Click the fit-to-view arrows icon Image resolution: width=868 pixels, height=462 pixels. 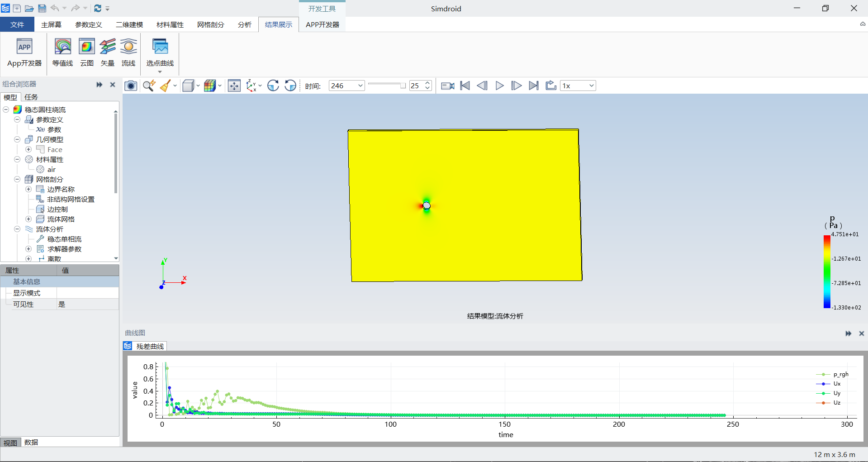(234, 86)
